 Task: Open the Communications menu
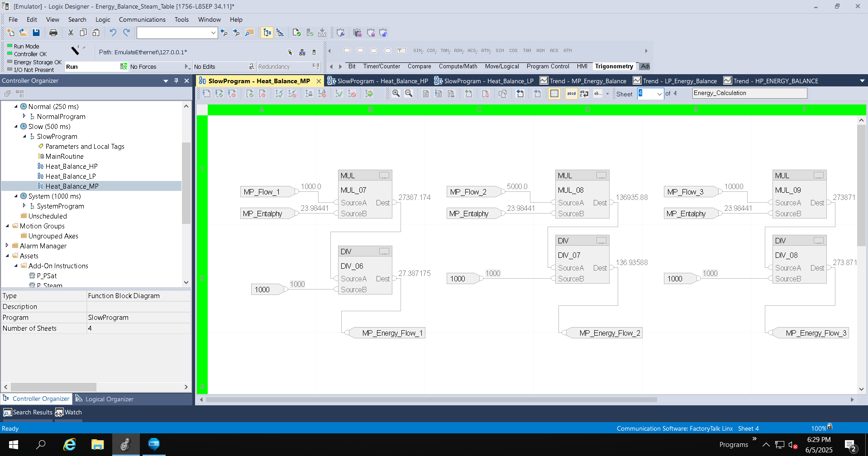tap(142, 19)
